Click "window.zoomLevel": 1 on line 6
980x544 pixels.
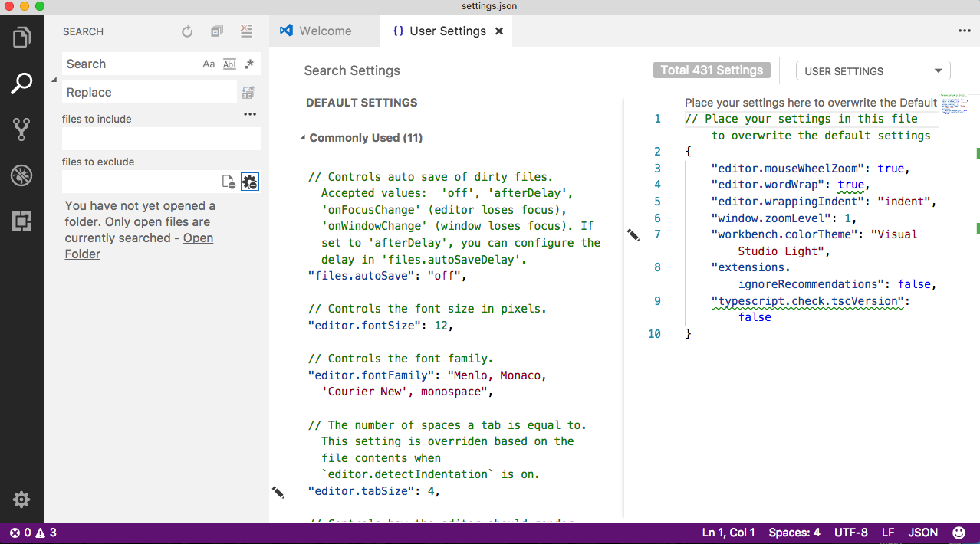(x=784, y=218)
